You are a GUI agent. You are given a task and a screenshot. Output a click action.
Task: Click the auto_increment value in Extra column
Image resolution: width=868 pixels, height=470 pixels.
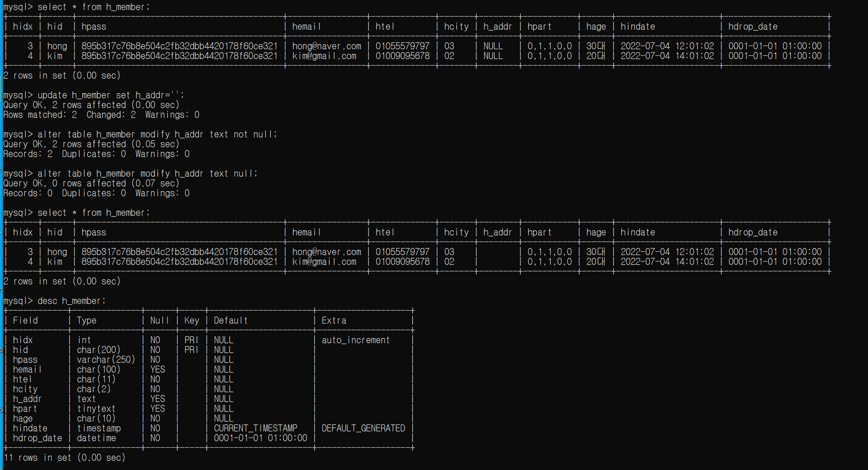tap(356, 340)
